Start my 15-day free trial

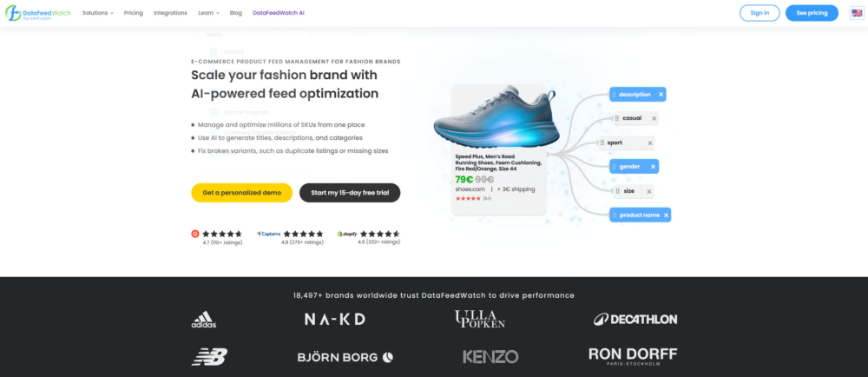[350, 193]
